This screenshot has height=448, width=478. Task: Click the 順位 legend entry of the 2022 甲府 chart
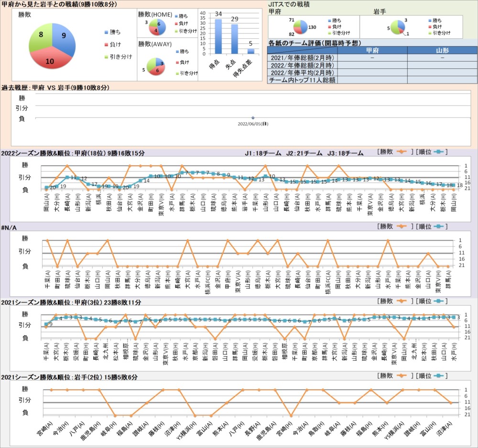pos(432,152)
